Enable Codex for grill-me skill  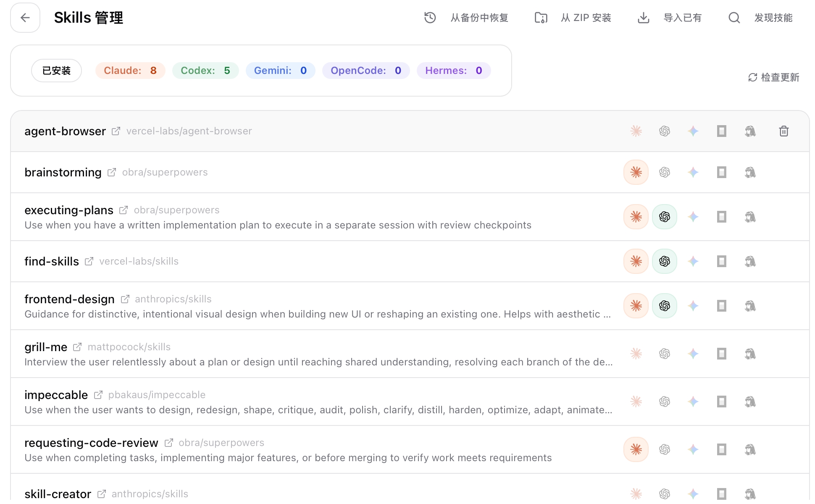click(665, 354)
